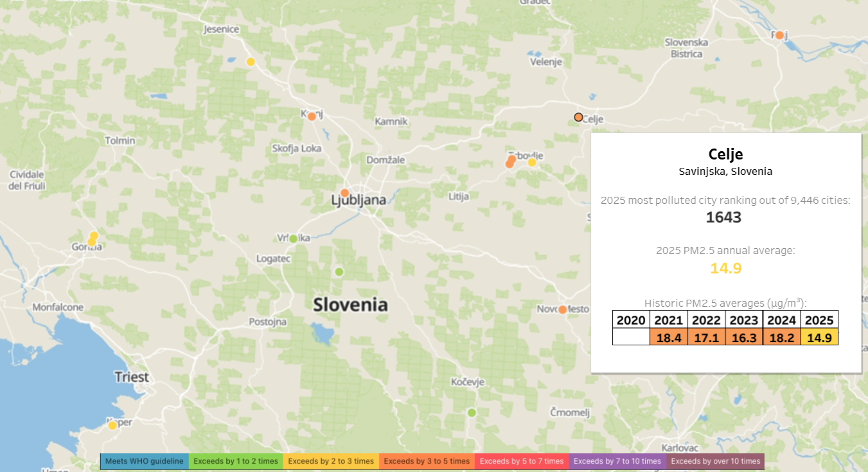Viewport: 868px width, 472px height.
Task: Click the 2021 value 18.4 table cell
Action: point(668,338)
